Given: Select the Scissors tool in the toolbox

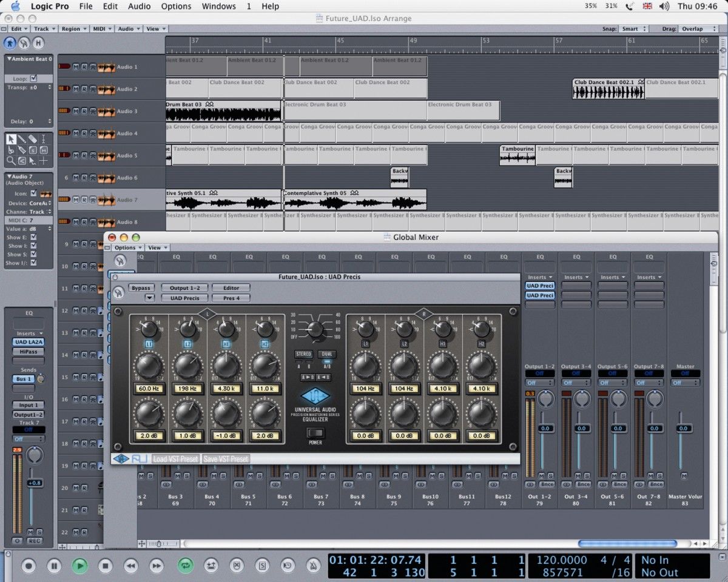Looking at the screenshot, I should pos(11,150).
